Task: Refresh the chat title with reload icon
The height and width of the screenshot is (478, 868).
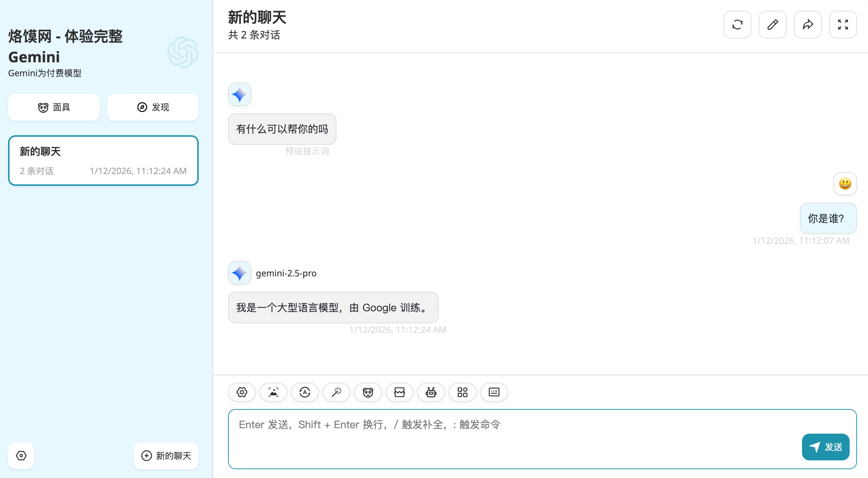Action: pos(737,25)
